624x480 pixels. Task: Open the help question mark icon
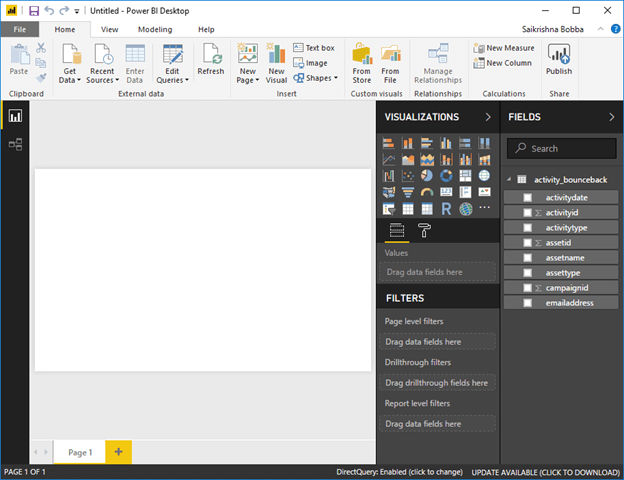[615, 29]
